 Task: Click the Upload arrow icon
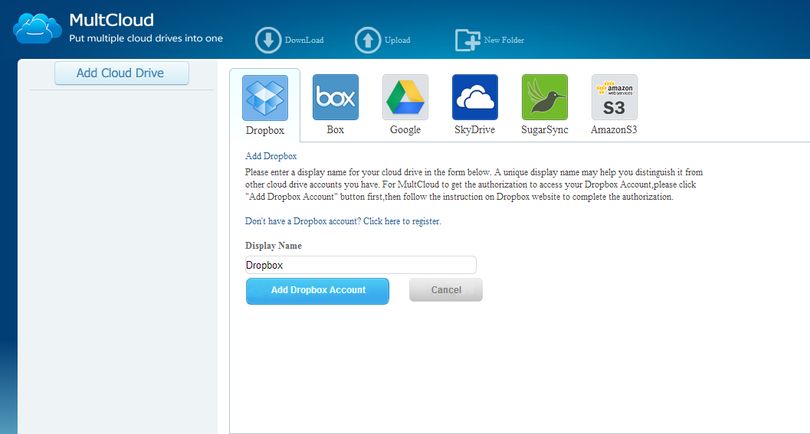point(368,40)
